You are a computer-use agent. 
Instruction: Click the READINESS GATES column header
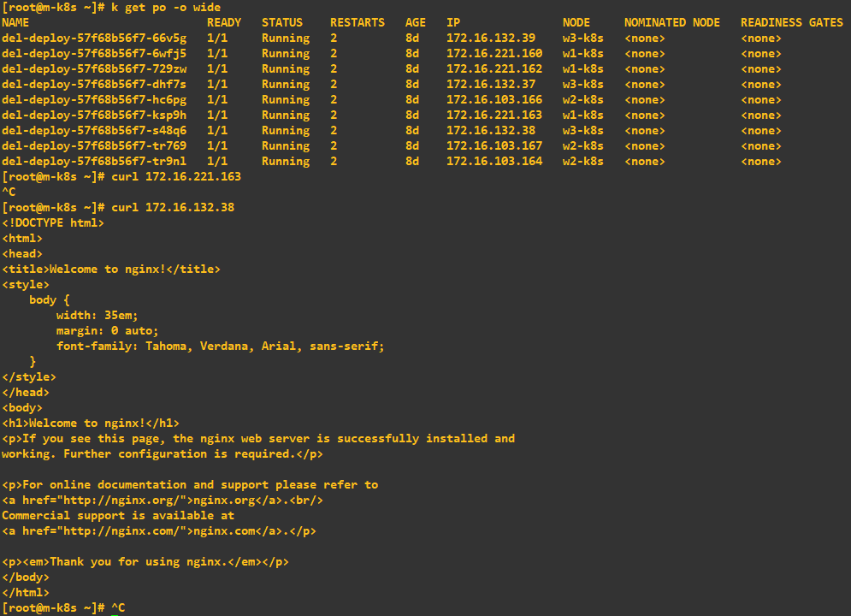tap(791, 23)
